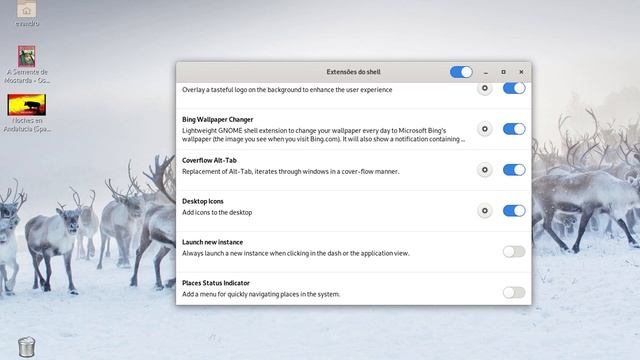The height and width of the screenshot is (360, 640).
Task: Maximize the Extensões do shell window
Action: (x=503, y=72)
